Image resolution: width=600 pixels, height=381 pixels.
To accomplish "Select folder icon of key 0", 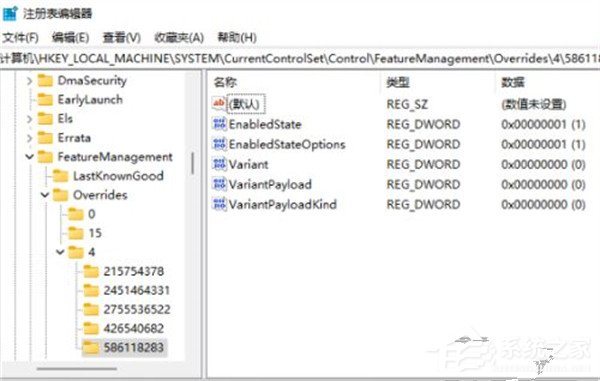I will point(76,214).
